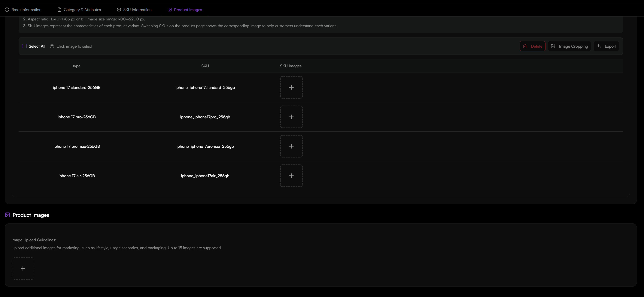Click the type column header

[77, 66]
